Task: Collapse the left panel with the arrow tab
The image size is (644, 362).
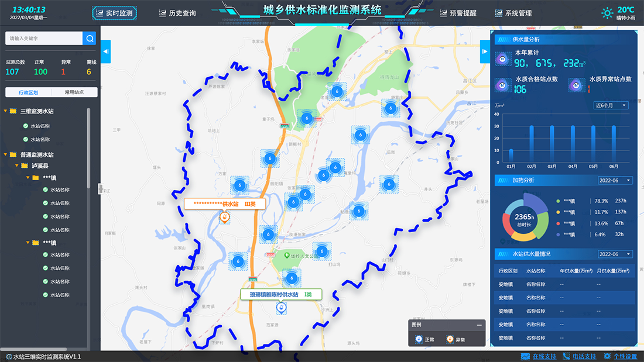Action: pyautogui.click(x=105, y=51)
